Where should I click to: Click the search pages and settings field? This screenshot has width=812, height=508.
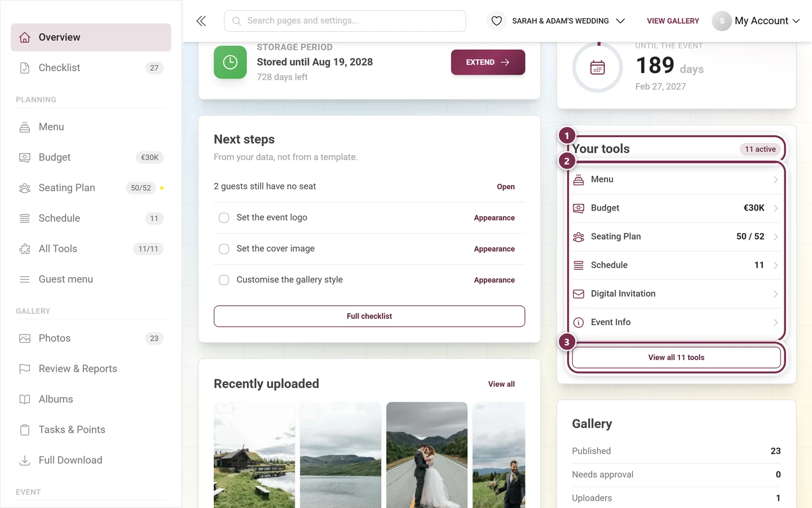click(345, 21)
